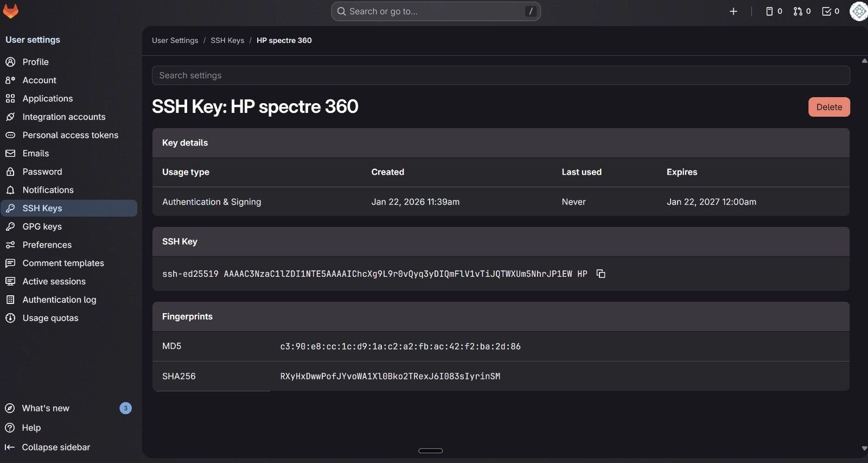Open the create new plus menu
This screenshot has width=868, height=463.
pyautogui.click(x=733, y=11)
